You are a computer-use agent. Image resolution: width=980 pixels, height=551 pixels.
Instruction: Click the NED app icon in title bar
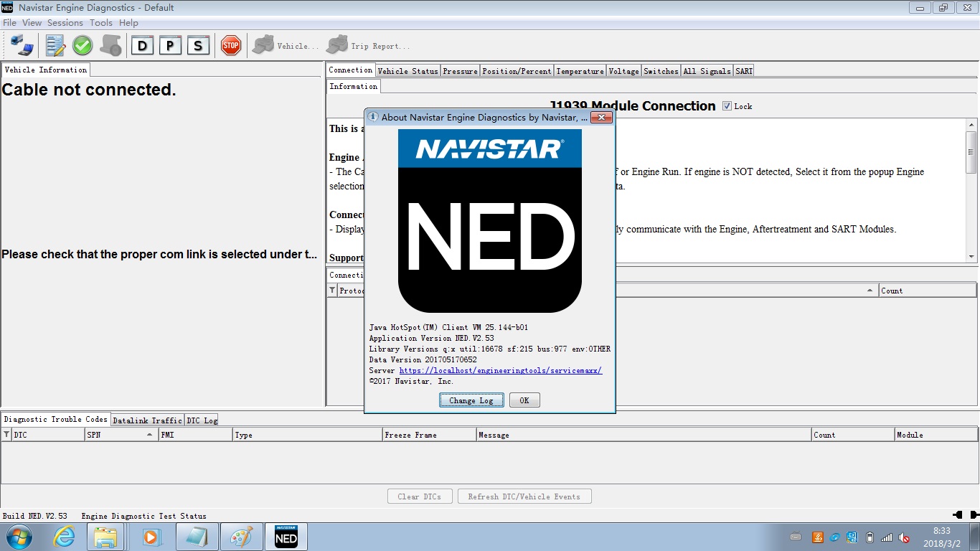coord(8,8)
